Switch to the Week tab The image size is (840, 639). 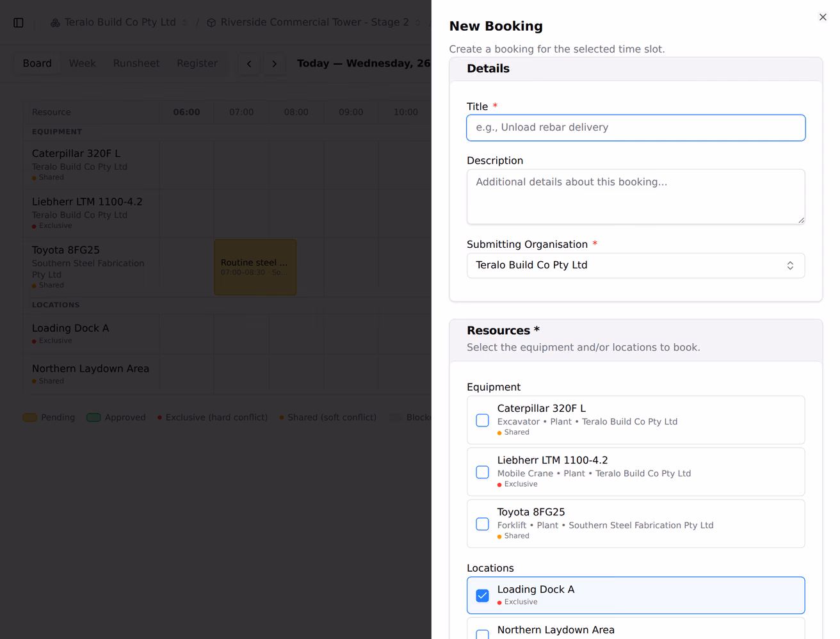83,63
